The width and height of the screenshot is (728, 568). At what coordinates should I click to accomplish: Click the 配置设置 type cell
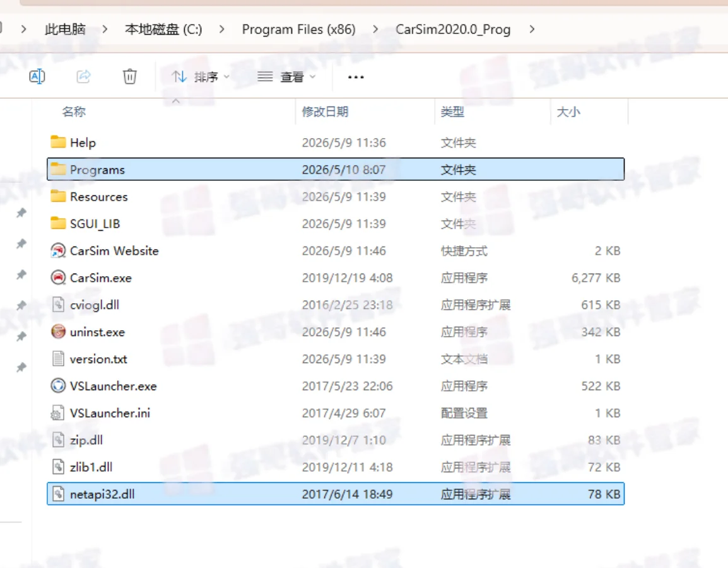tap(464, 413)
